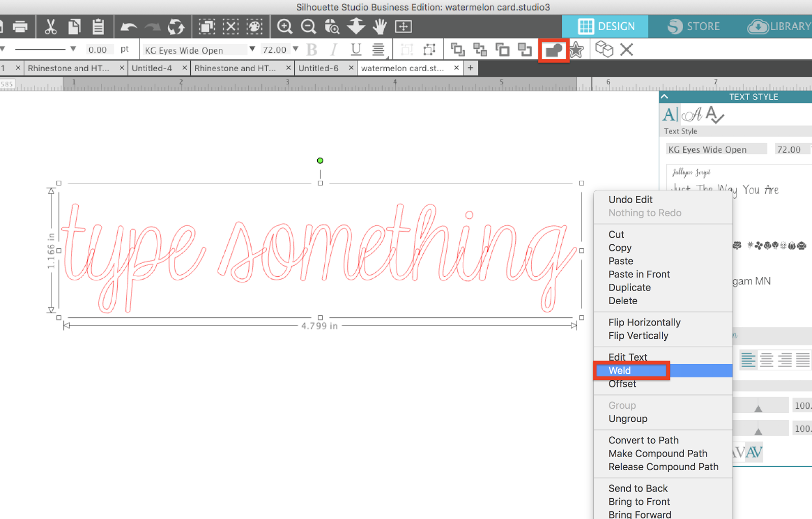Image resolution: width=812 pixels, height=519 pixels.
Task: Click the Fit to Page icon
Action: pyautogui.click(x=402, y=26)
